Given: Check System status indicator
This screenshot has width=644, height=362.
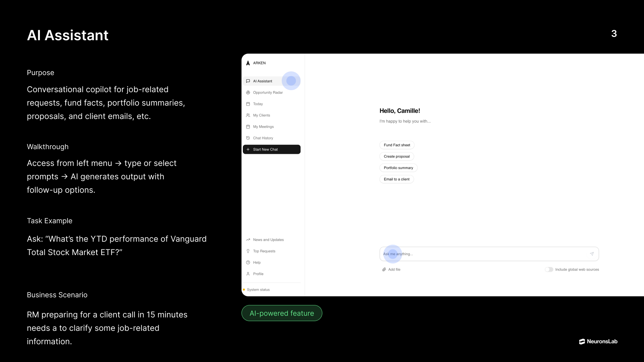Looking at the screenshot, I should (x=258, y=290).
